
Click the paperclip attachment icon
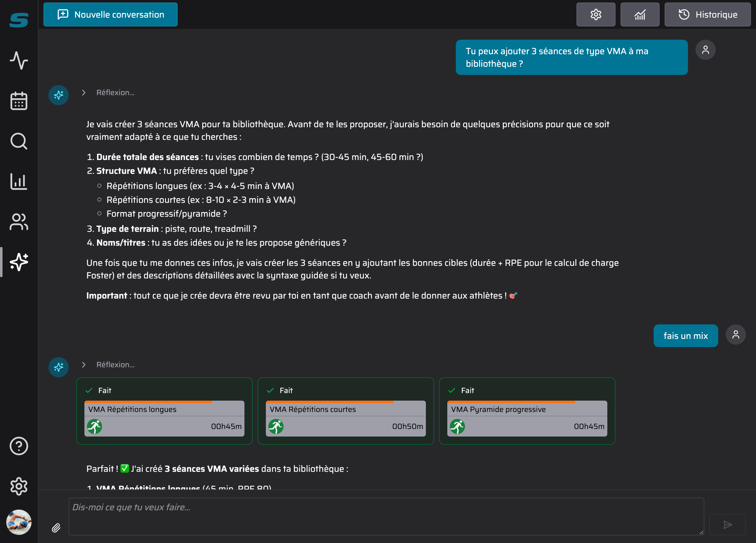coord(56,528)
